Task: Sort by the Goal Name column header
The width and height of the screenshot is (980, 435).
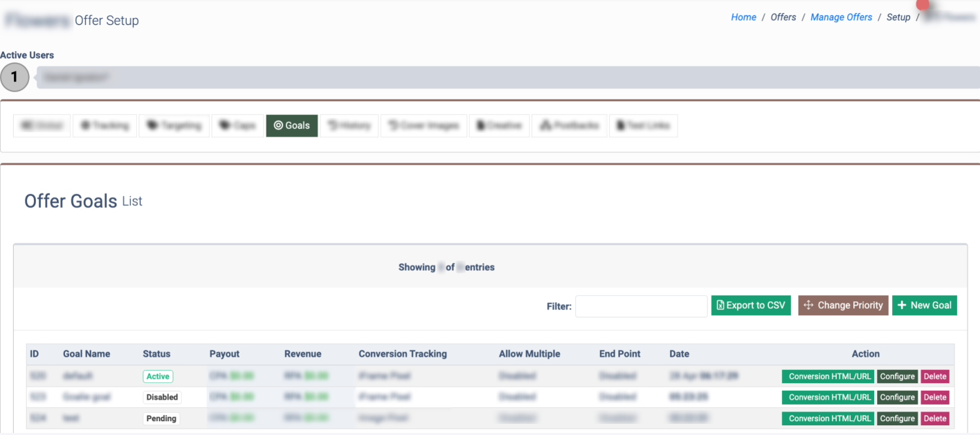Action: 87,354
